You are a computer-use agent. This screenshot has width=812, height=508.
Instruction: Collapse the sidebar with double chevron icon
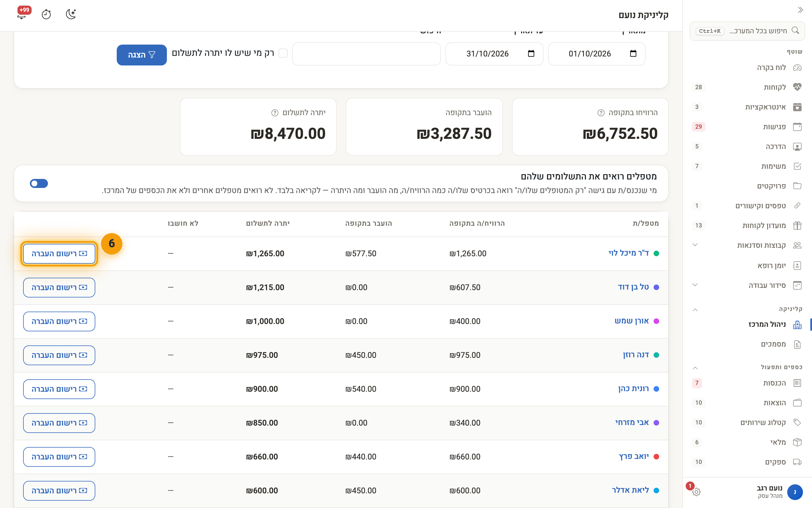[x=801, y=10]
